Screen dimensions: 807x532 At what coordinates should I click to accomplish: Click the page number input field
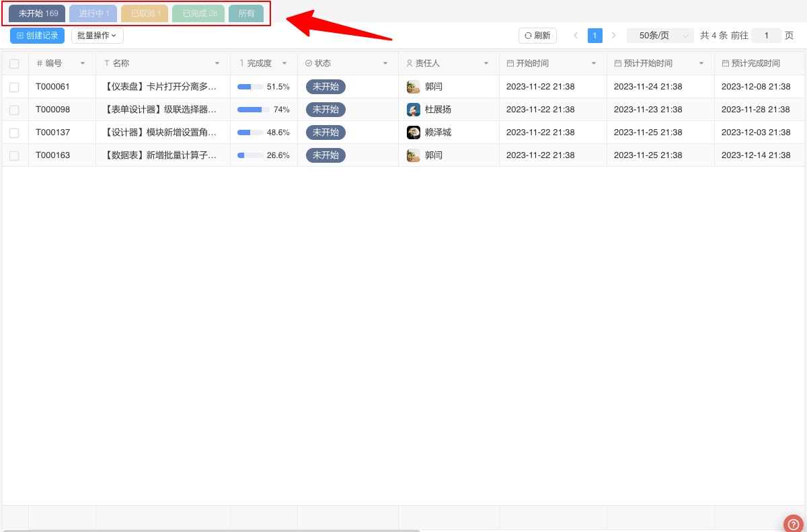coord(766,36)
